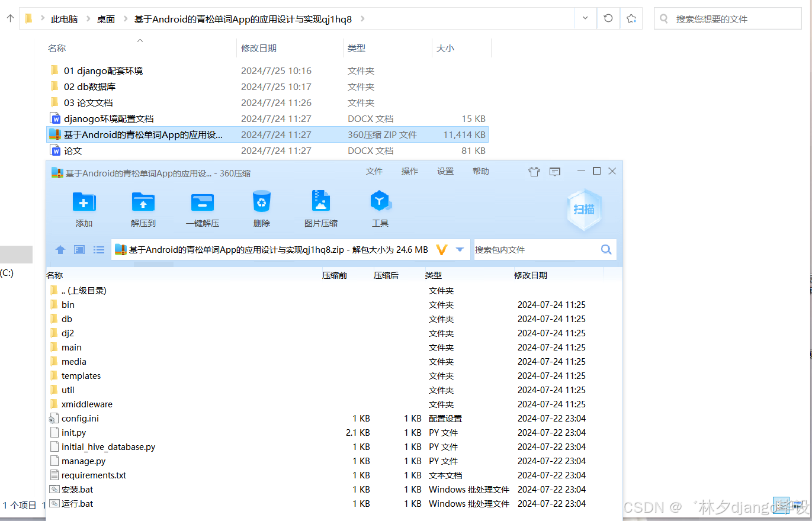The width and height of the screenshot is (812, 521).
Task: Click the 添加 (Add) icon in 360压缩
Action: (x=84, y=202)
